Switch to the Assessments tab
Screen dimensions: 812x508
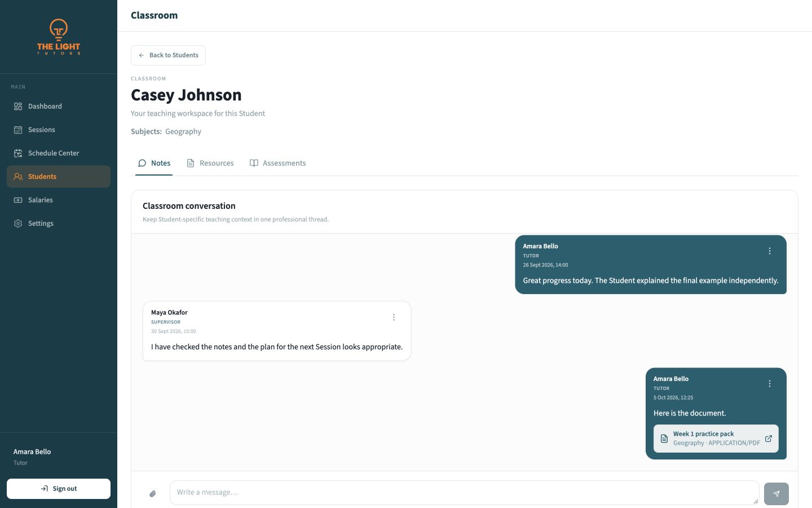(277, 163)
